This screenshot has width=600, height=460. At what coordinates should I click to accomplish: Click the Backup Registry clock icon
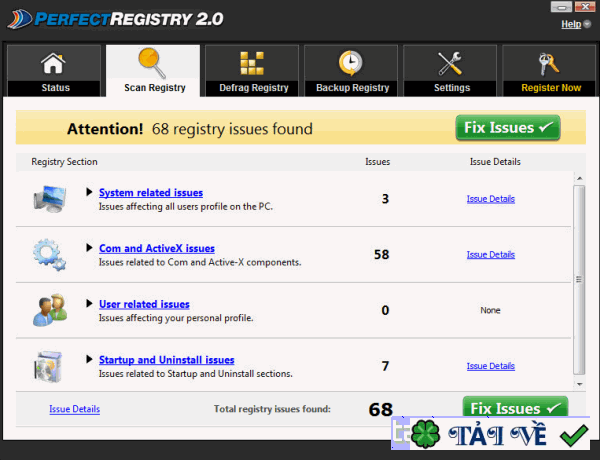coord(351,63)
